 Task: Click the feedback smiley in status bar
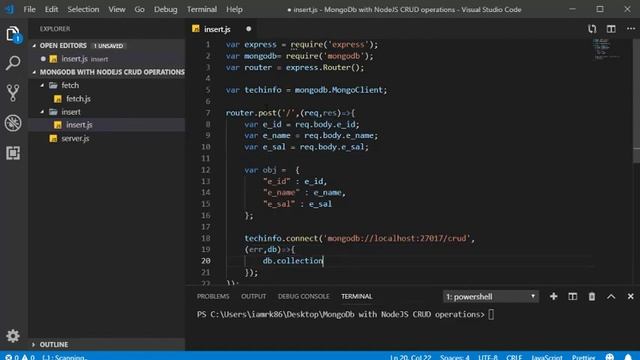click(610, 357)
